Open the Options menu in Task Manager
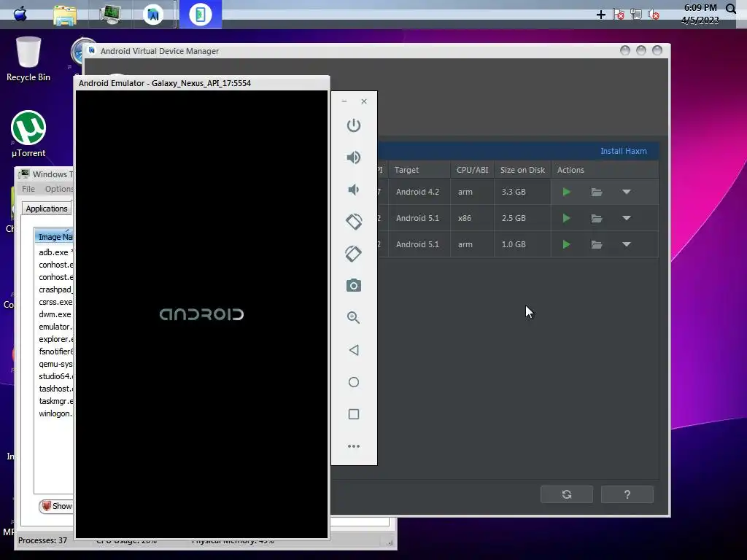 click(59, 189)
